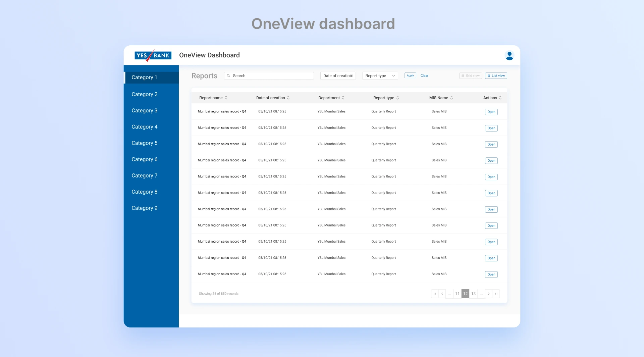
Task: Click the Clear filters link
Action: [424, 76]
